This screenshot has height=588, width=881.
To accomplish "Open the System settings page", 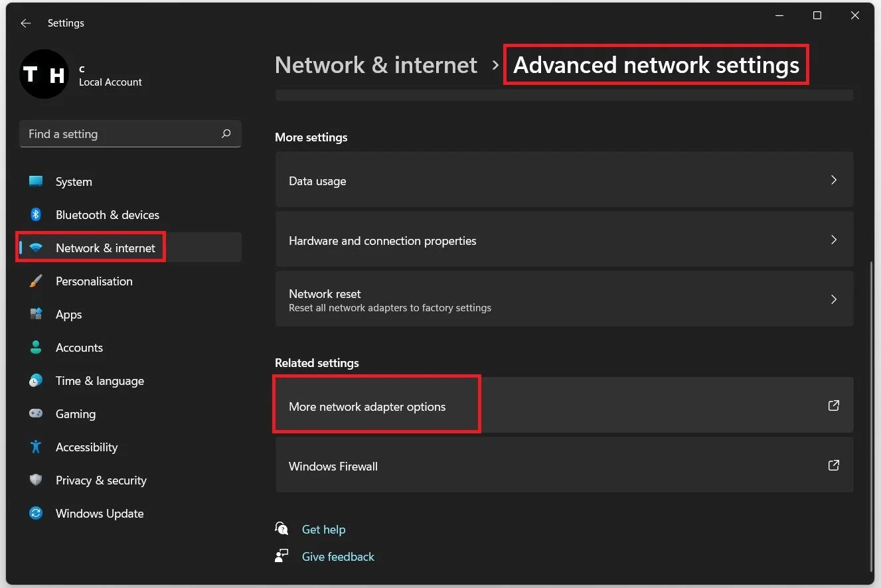I will click(x=130, y=182).
